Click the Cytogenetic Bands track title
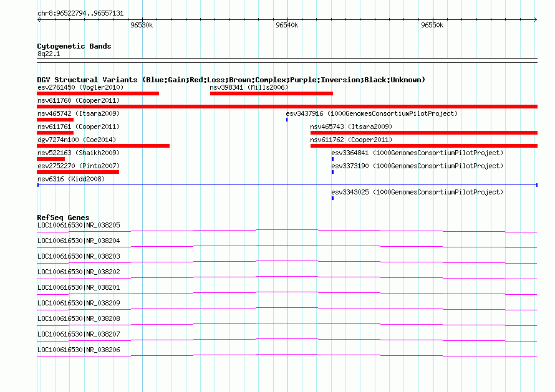Screen dimensions: 555x392 coord(74,46)
